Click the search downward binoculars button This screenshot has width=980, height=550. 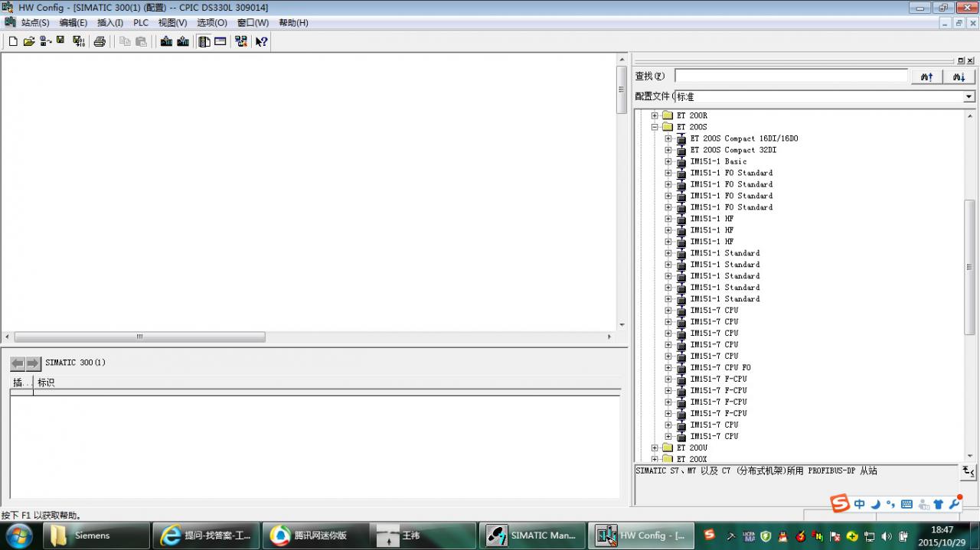pos(959,76)
